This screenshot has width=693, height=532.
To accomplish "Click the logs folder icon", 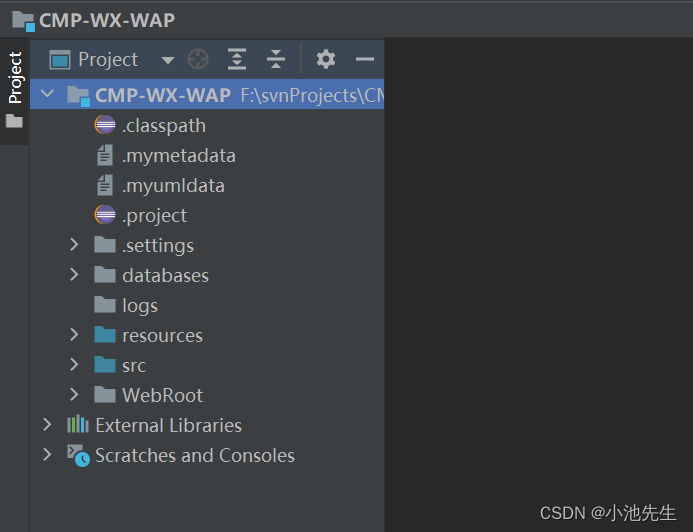I will pos(105,304).
